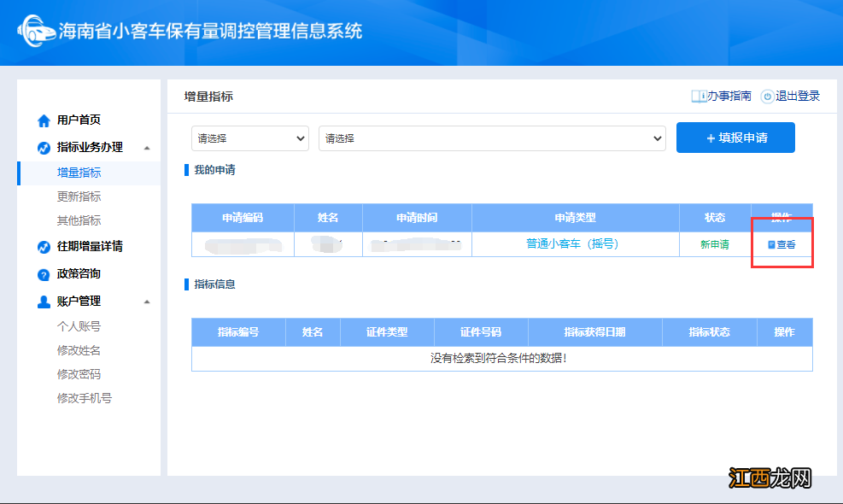843x504 pixels.
Task: Open the second 请选择 dropdown
Action: pos(493,138)
